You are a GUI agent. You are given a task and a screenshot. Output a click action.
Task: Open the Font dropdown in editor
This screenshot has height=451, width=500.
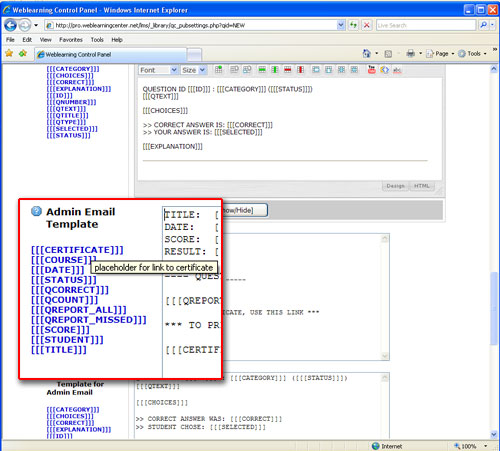(158, 70)
